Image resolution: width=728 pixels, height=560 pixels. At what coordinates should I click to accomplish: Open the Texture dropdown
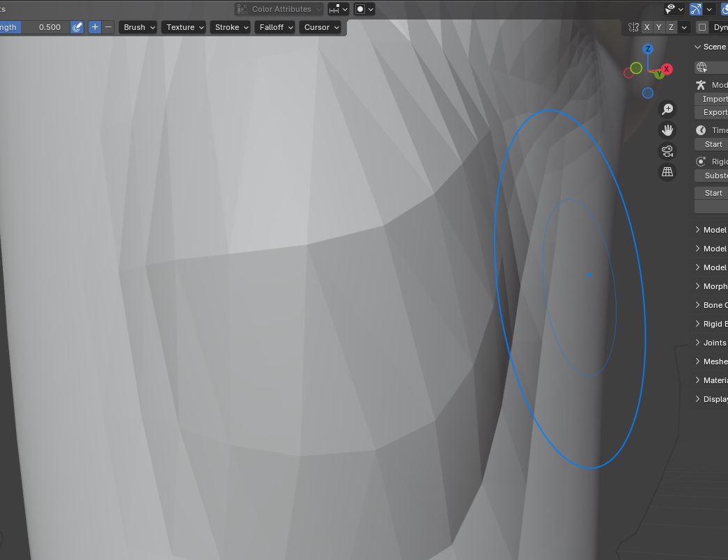[x=185, y=27]
